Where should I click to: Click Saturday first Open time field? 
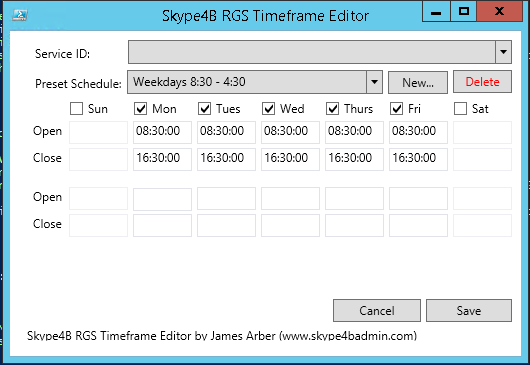tap(482, 132)
